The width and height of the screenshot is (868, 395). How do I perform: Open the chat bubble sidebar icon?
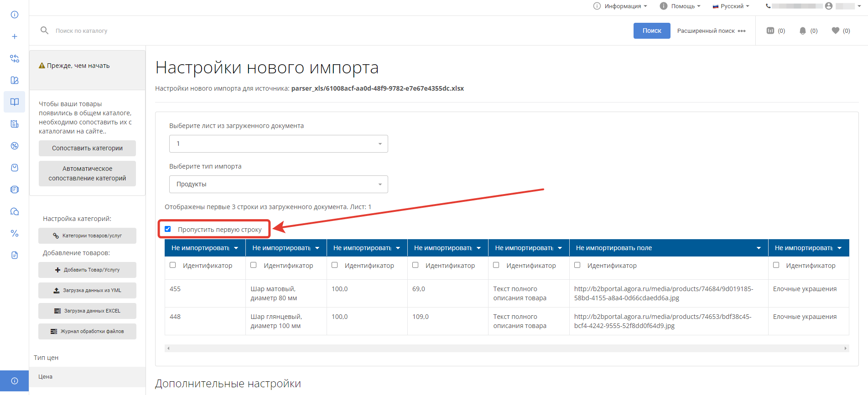click(x=15, y=211)
